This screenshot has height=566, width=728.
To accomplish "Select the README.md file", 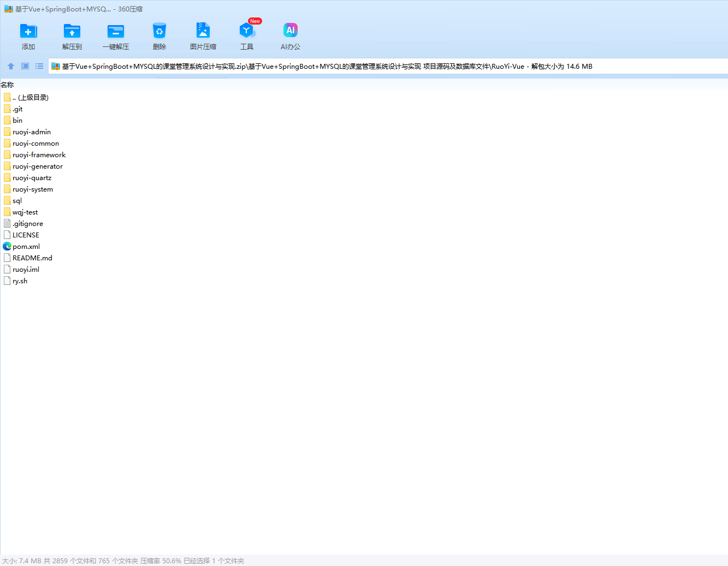I will coord(28,258).
